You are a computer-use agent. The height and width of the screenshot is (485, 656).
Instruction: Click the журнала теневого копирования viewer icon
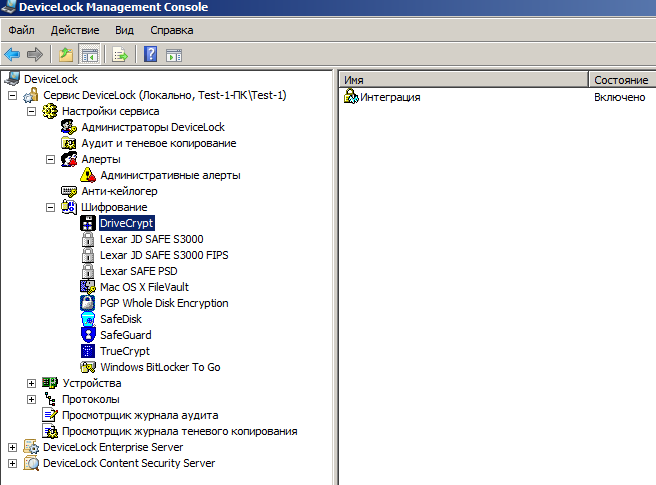(50, 431)
